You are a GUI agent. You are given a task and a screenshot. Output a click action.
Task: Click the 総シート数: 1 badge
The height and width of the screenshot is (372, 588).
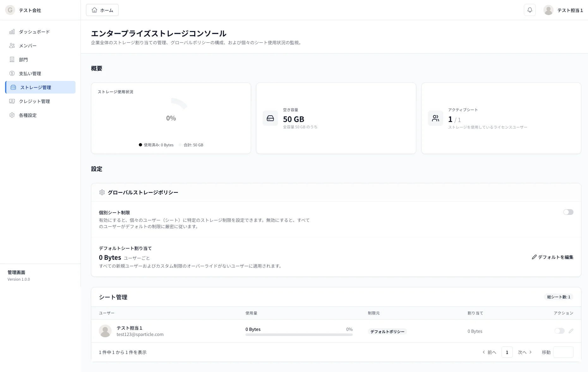[559, 297]
